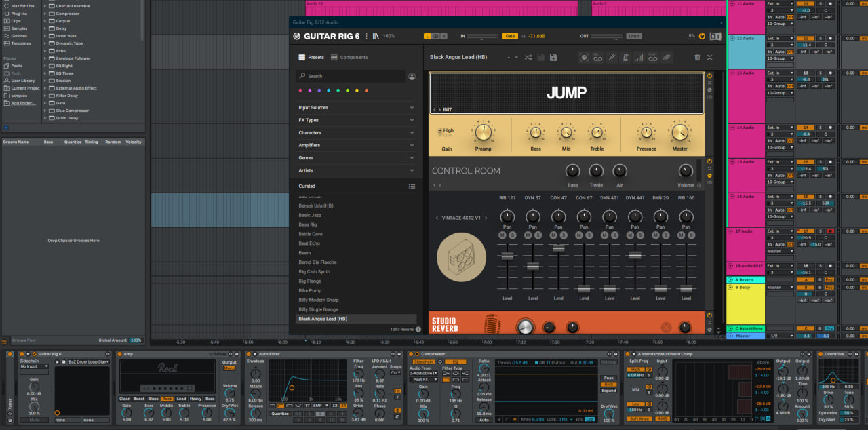The height and width of the screenshot is (430, 868).
Task: Solo the DYN 57 microphone channel
Action: (x=537, y=235)
